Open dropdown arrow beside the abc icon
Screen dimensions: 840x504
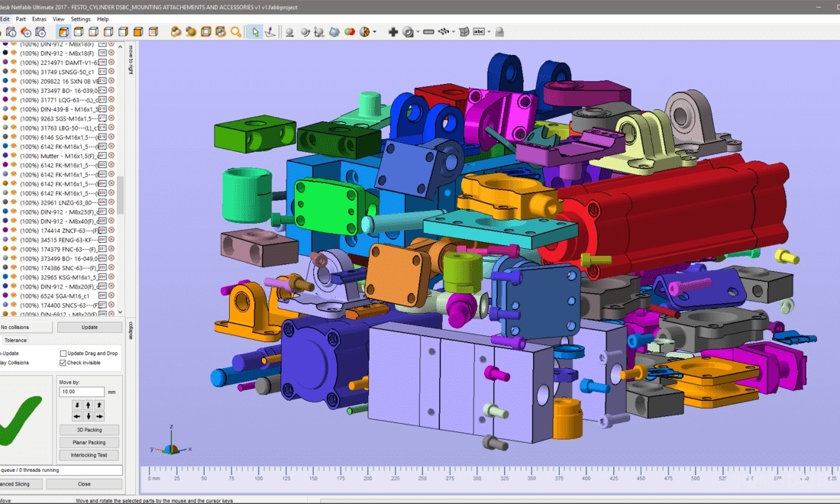point(489,32)
